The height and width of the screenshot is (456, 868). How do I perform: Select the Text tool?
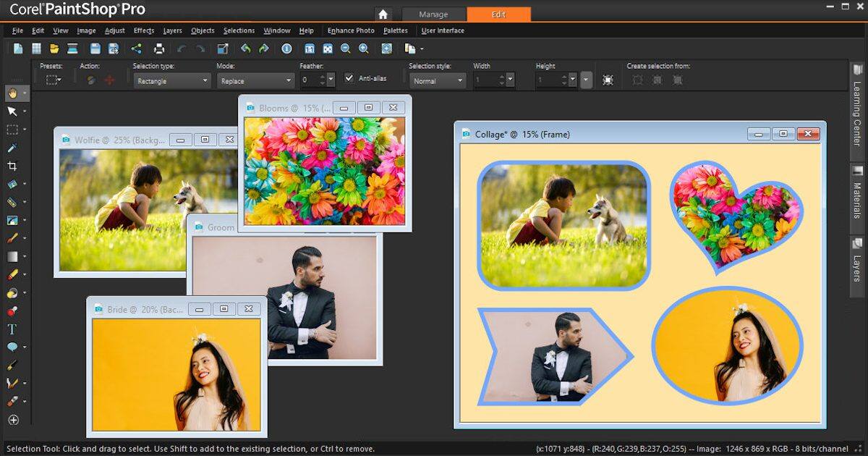tap(13, 329)
